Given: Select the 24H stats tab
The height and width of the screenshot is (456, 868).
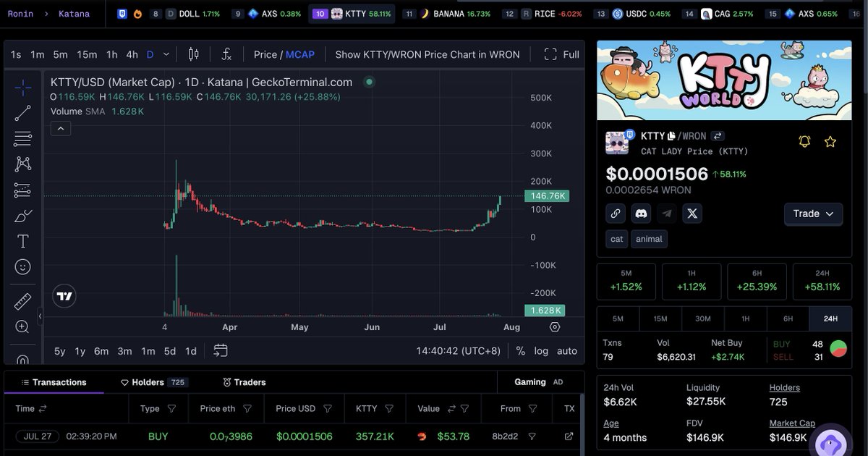Looking at the screenshot, I should 830,318.
